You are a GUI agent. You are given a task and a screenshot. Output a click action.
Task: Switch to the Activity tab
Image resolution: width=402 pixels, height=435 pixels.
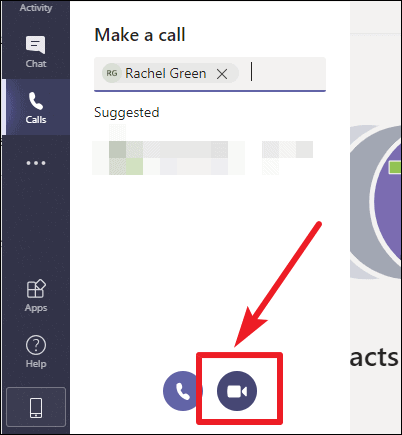pos(36,7)
